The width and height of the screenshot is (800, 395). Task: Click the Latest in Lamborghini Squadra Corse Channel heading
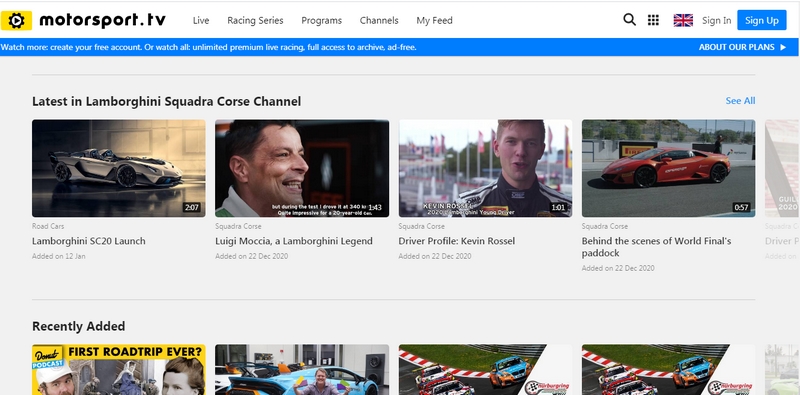click(166, 101)
